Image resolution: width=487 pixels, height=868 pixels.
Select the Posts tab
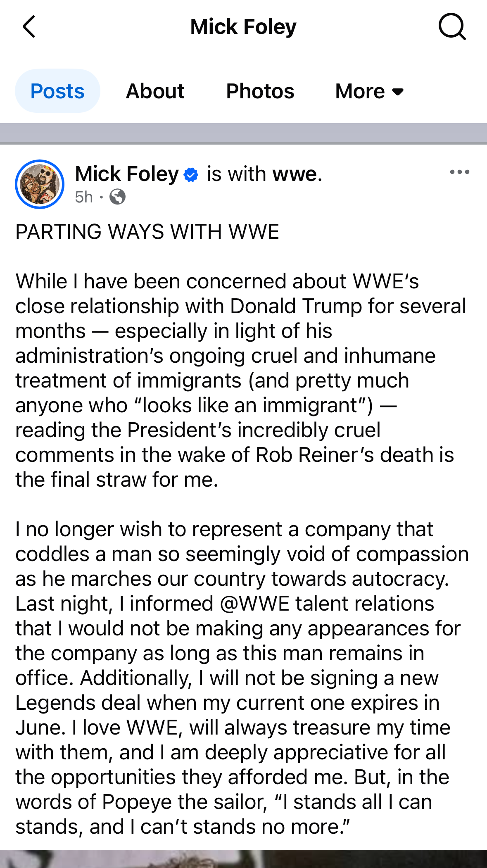57,91
